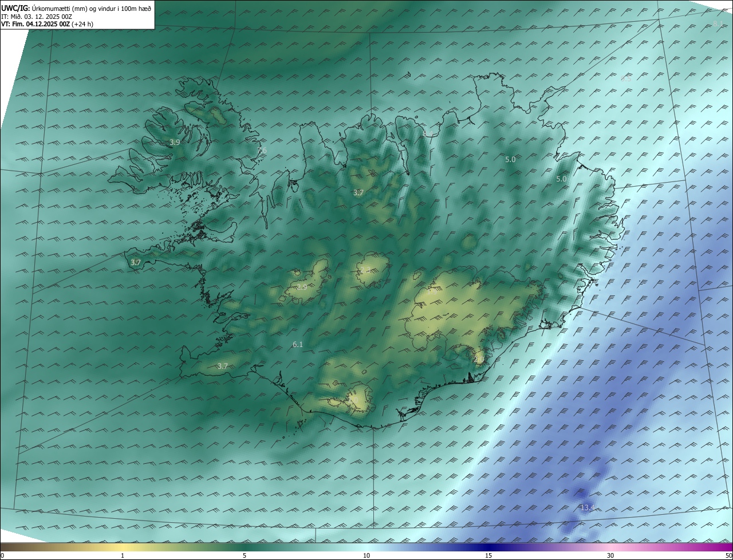The image size is (733, 560).
Task: Click the colorbar tick labeled 15
Action: [488, 555]
